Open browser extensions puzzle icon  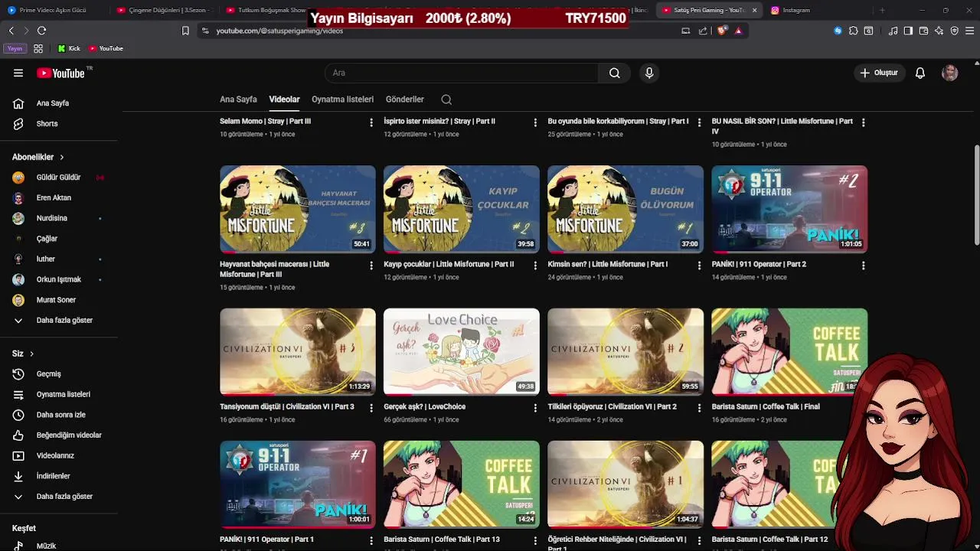(x=853, y=31)
